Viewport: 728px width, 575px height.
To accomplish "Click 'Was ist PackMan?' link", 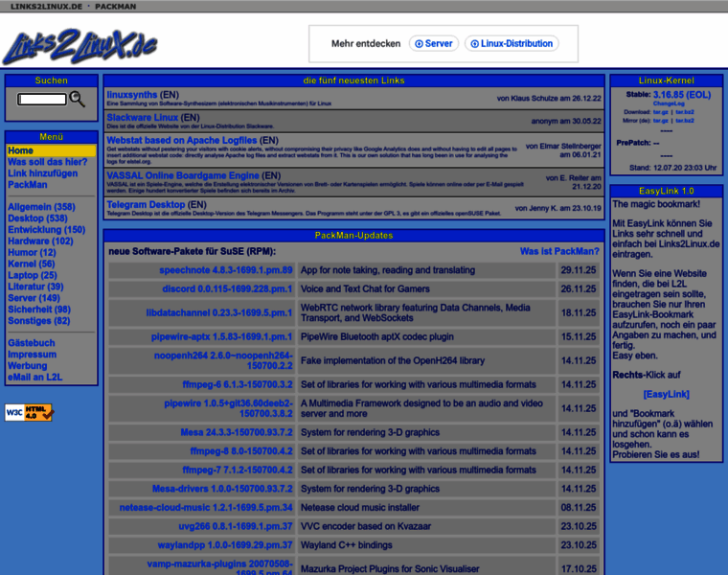I will pos(559,251).
